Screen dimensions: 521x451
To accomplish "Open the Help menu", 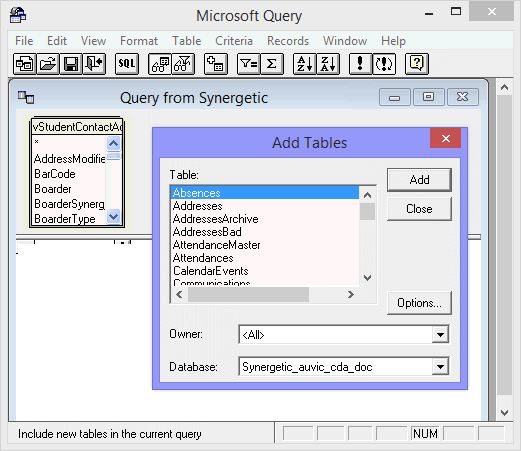I will 393,41.
